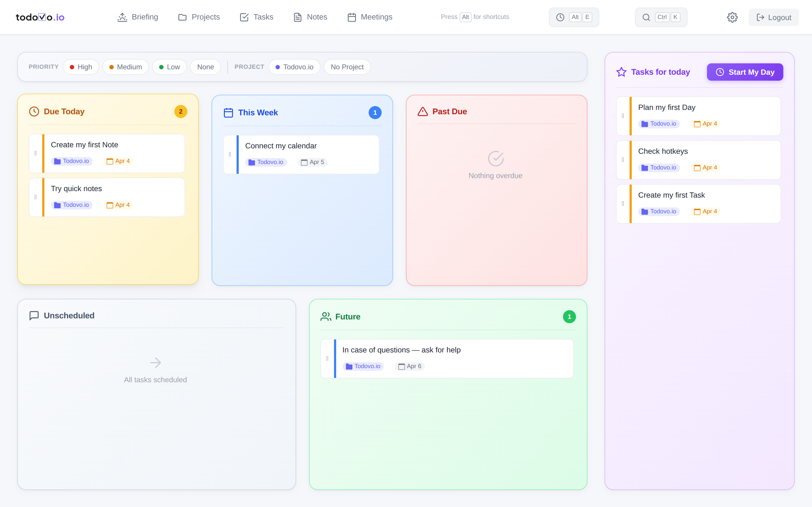Click the Unscheduled speech bubble icon
The width and height of the screenshot is (812, 507).
coord(34,316)
